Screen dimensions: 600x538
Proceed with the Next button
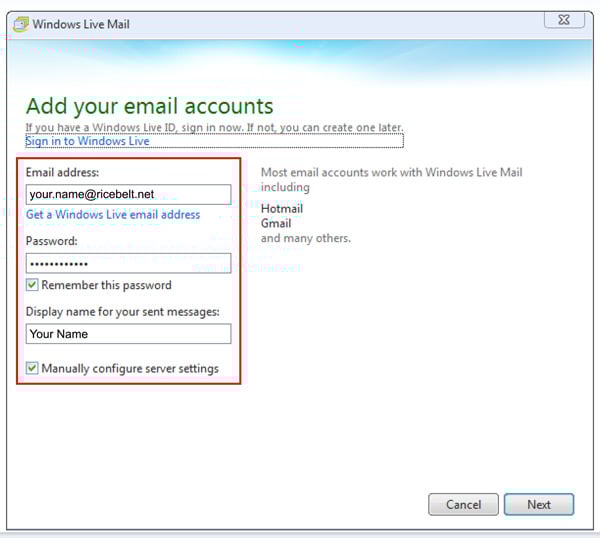tap(538, 504)
